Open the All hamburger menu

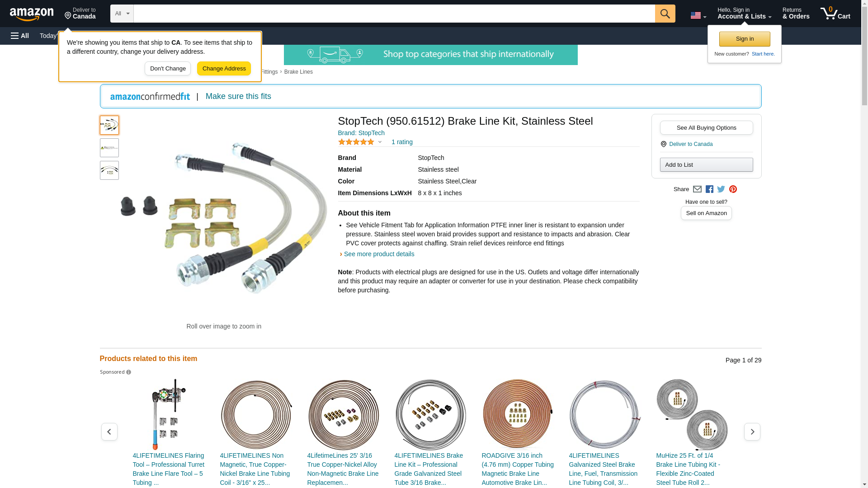[20, 36]
